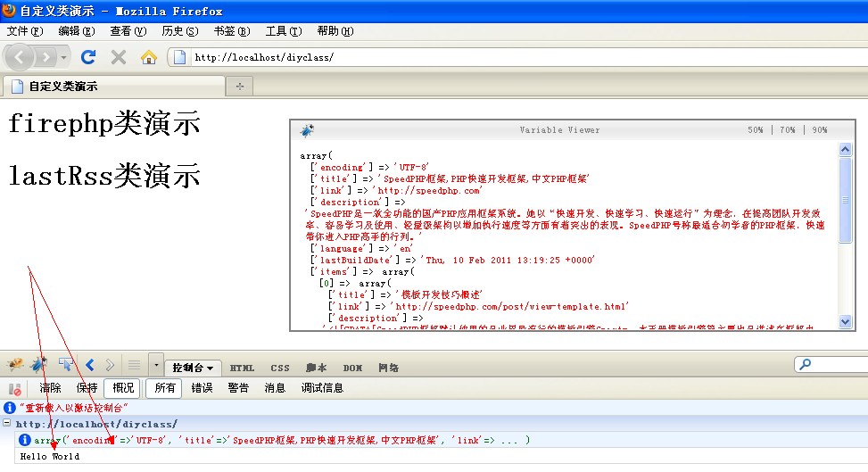Click info icon on the array log row
Screen dimensions: 868x472
pyautogui.click(x=24, y=440)
